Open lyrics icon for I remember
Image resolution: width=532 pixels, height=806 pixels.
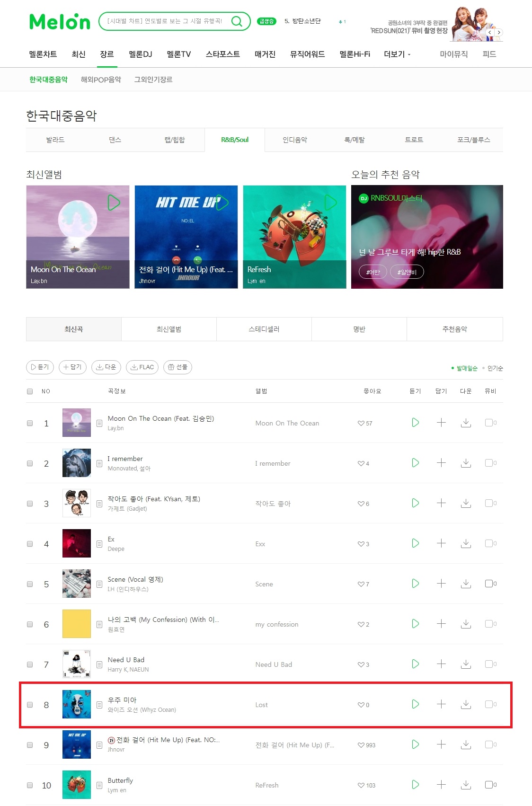click(x=99, y=463)
